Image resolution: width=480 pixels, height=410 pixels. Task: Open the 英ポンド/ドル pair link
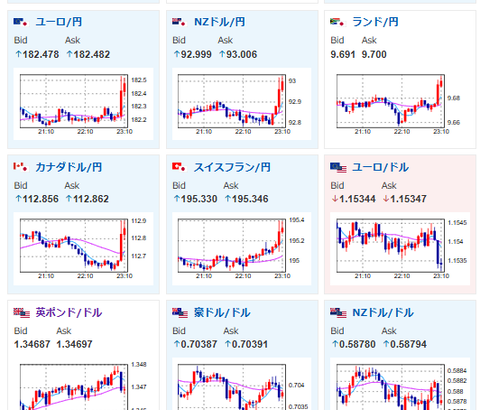[69, 313]
